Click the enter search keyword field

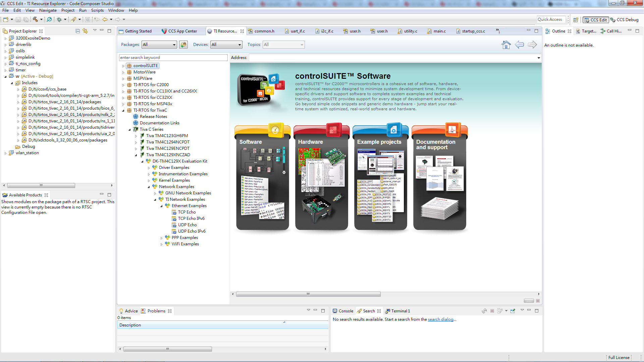pos(173,58)
